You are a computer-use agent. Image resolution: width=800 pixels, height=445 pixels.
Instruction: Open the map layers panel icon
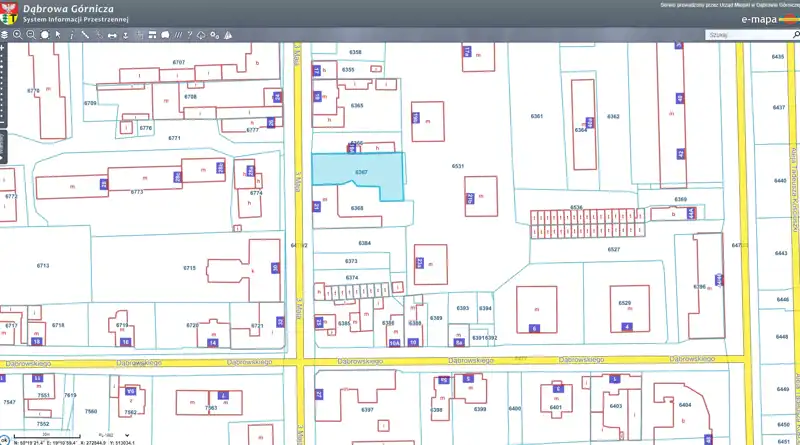click(x=5, y=35)
